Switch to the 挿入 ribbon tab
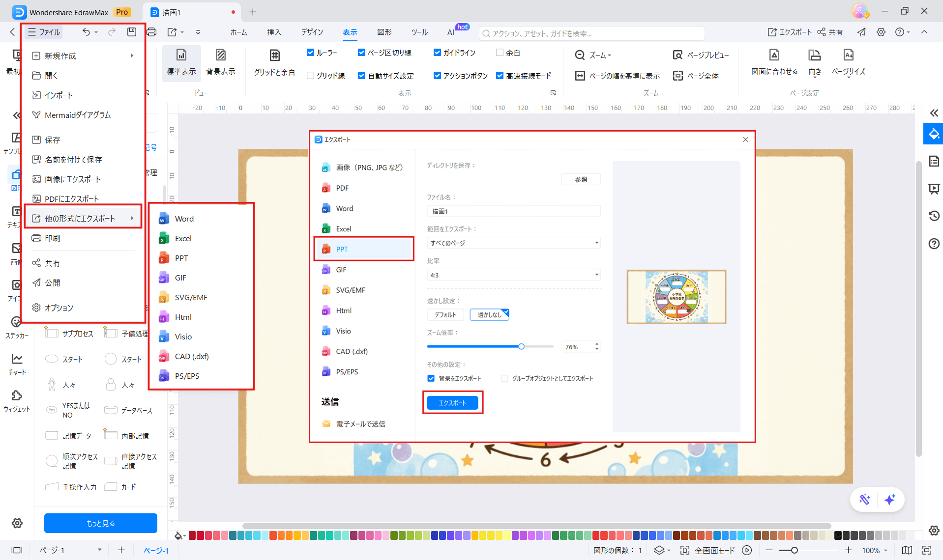 [274, 32]
